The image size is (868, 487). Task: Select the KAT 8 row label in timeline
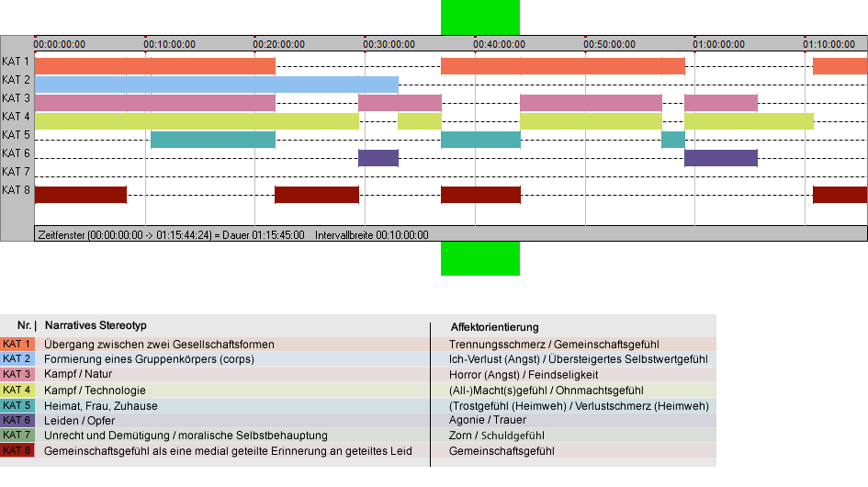[16, 190]
